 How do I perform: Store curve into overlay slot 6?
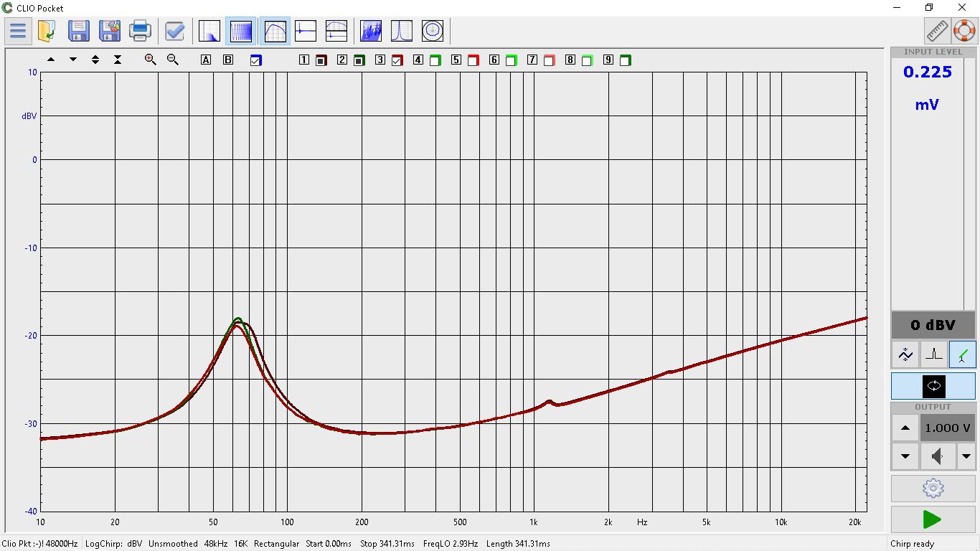pyautogui.click(x=494, y=60)
